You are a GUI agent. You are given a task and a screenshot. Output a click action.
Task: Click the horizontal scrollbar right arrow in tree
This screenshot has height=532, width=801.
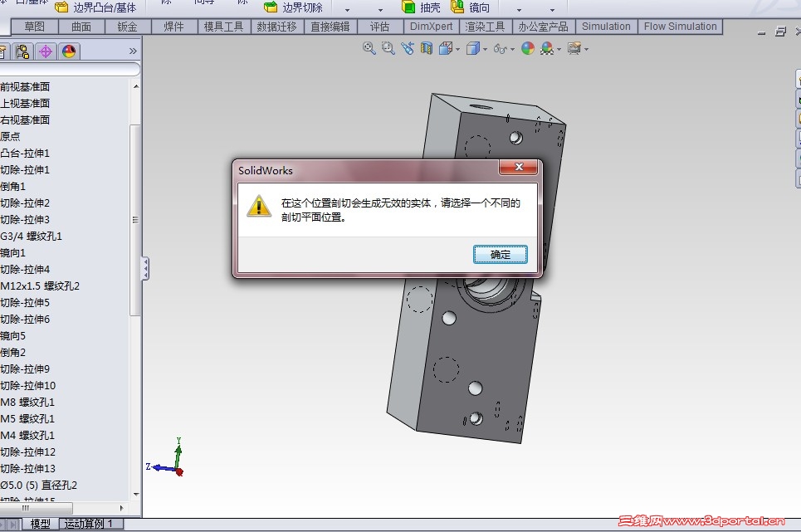coord(121,508)
